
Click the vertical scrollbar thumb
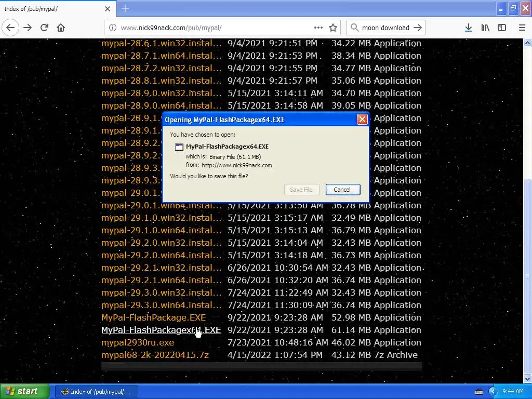[x=527, y=276]
